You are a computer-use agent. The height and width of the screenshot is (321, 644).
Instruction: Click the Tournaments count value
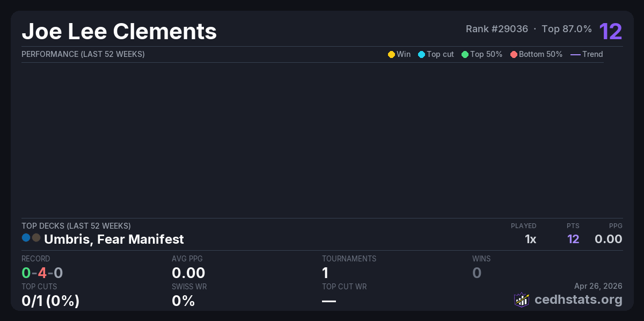325,273
